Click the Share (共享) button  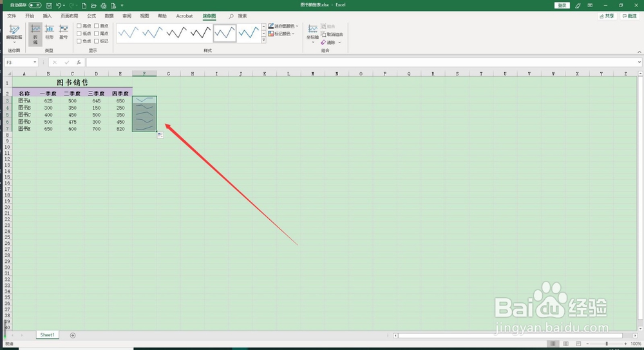coord(607,16)
